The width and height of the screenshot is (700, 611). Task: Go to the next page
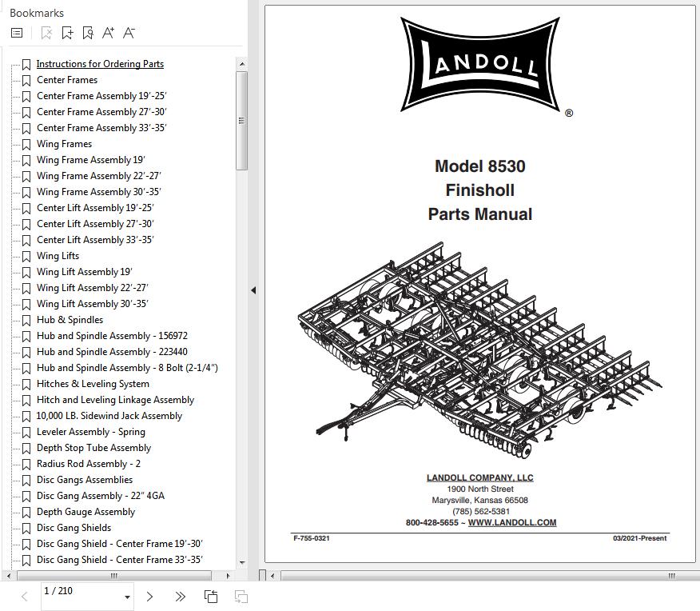(x=149, y=597)
